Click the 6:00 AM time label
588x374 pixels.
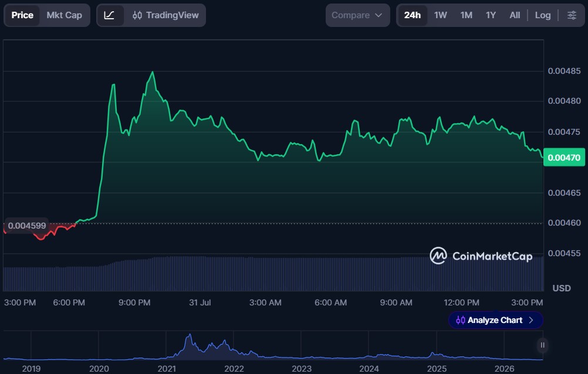330,302
